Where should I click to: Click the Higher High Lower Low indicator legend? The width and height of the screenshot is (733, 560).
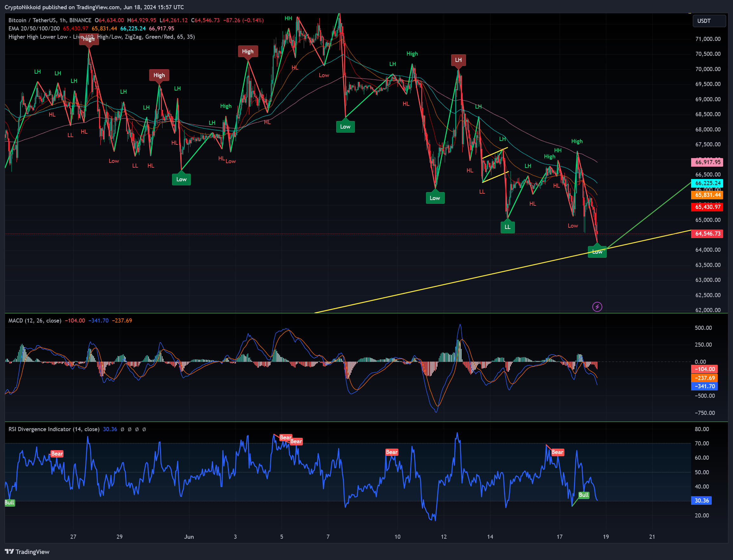[101, 37]
